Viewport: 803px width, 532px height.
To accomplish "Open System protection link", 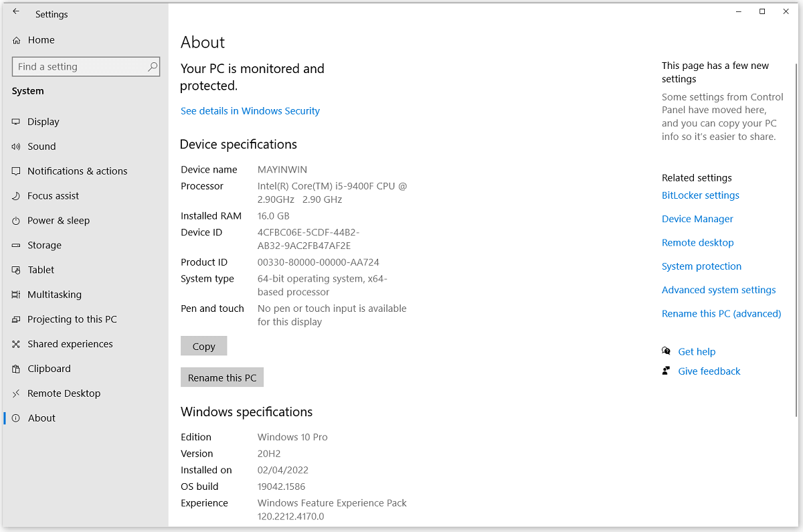I will tap(701, 266).
